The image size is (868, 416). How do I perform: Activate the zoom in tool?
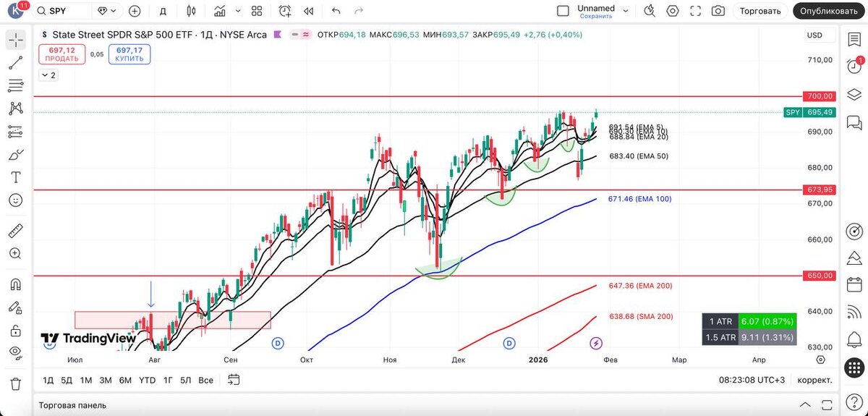[15, 253]
